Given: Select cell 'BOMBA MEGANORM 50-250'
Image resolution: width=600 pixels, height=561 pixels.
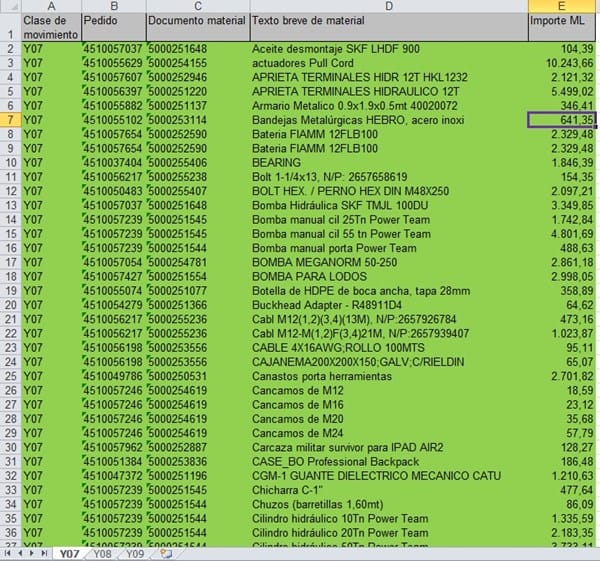Looking at the screenshot, I should pos(389,262).
